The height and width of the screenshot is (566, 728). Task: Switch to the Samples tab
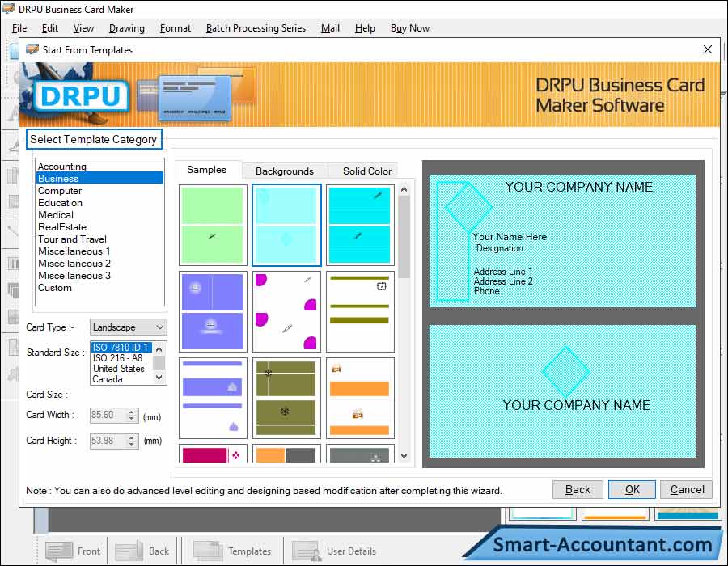(206, 170)
